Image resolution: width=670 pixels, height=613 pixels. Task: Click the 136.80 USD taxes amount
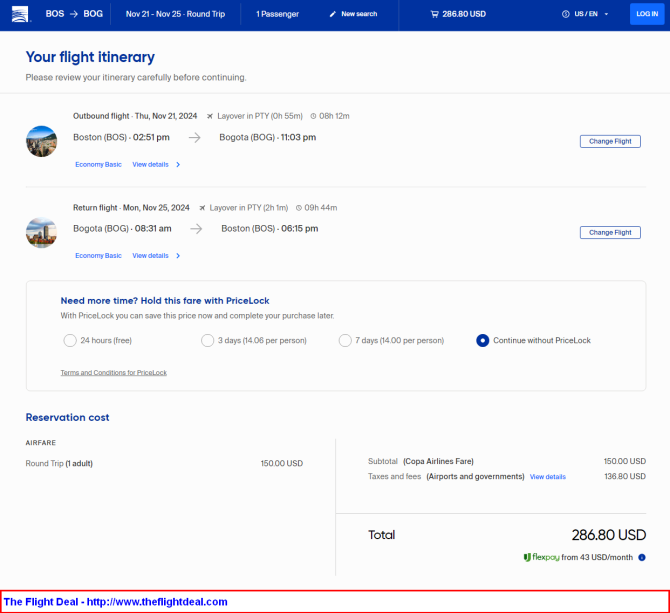(x=625, y=476)
